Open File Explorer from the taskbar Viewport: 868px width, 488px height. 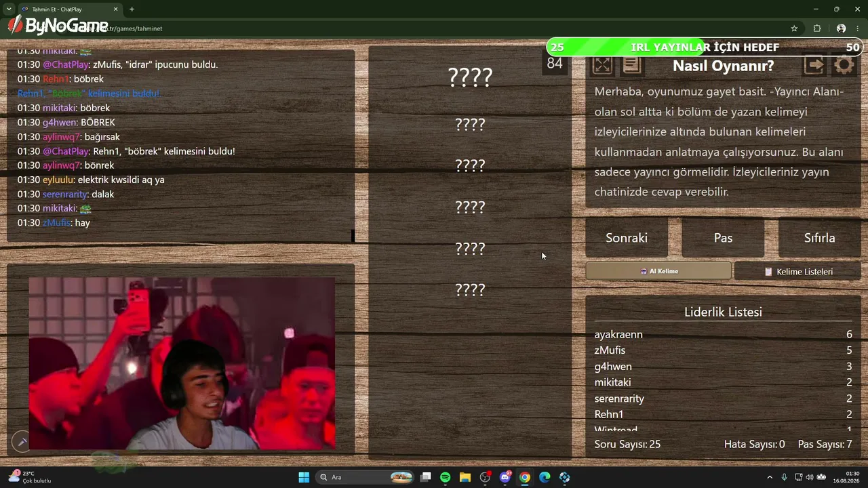(x=465, y=477)
